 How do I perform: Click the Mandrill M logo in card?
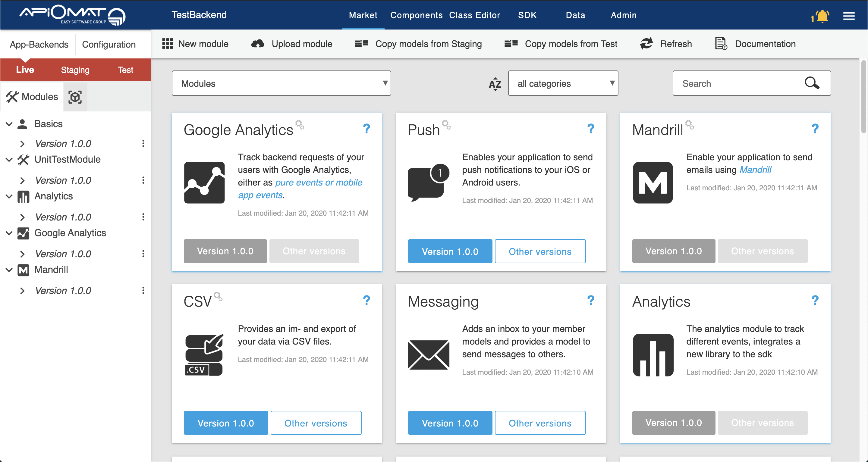pos(653,183)
